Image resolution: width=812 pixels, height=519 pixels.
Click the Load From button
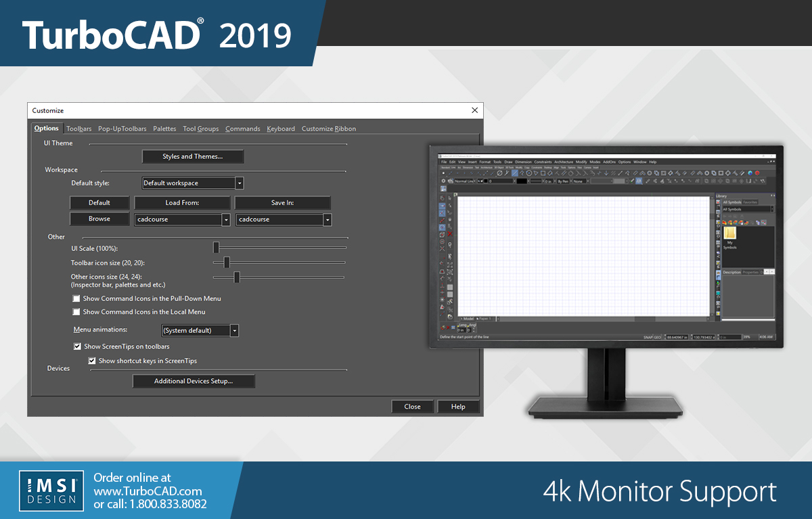[x=182, y=202]
